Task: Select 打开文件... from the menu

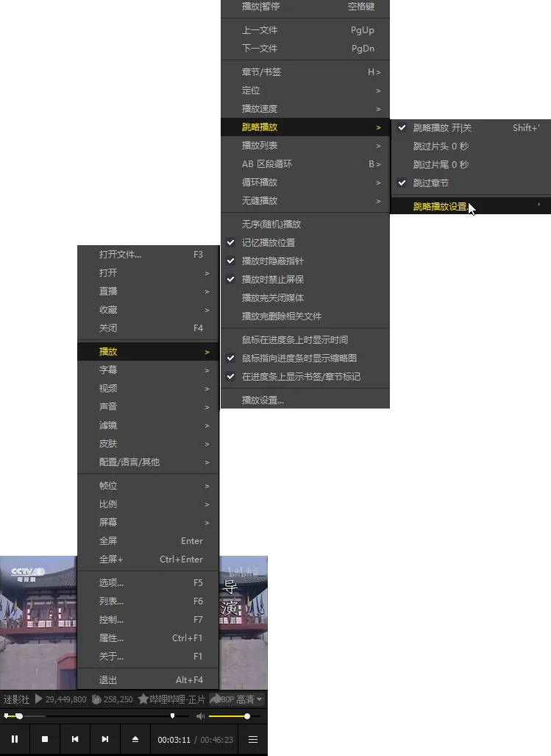Action: click(x=120, y=255)
